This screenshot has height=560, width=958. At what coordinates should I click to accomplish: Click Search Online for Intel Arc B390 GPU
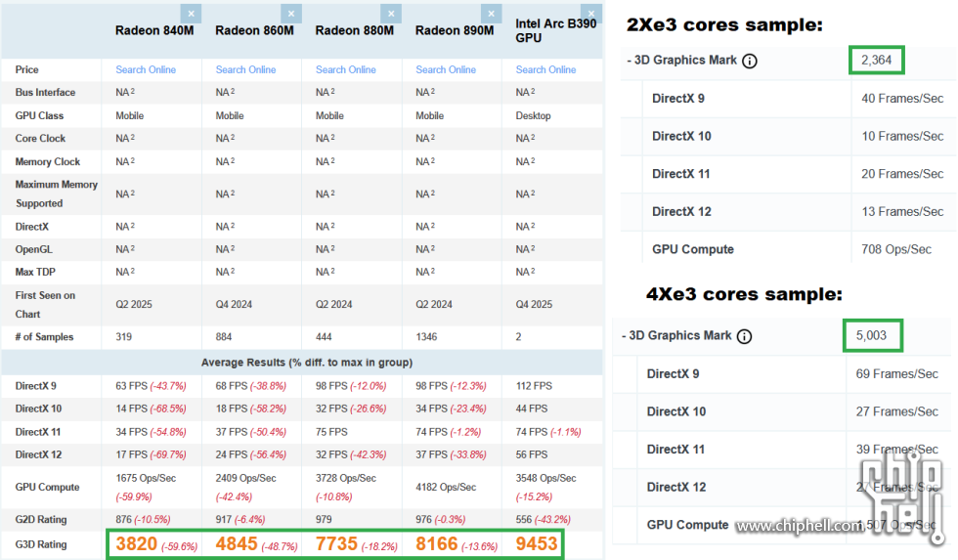(545, 69)
